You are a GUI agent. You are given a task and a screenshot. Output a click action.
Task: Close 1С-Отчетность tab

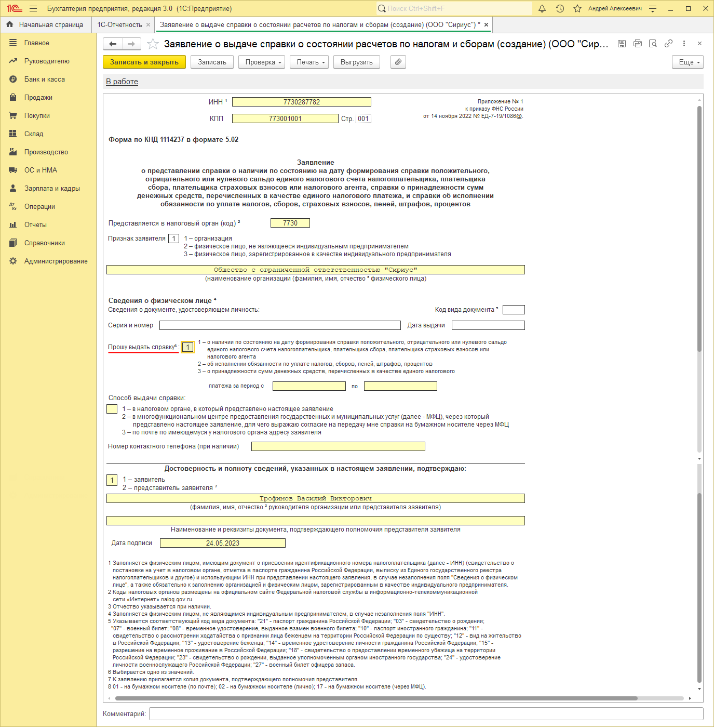click(x=148, y=24)
